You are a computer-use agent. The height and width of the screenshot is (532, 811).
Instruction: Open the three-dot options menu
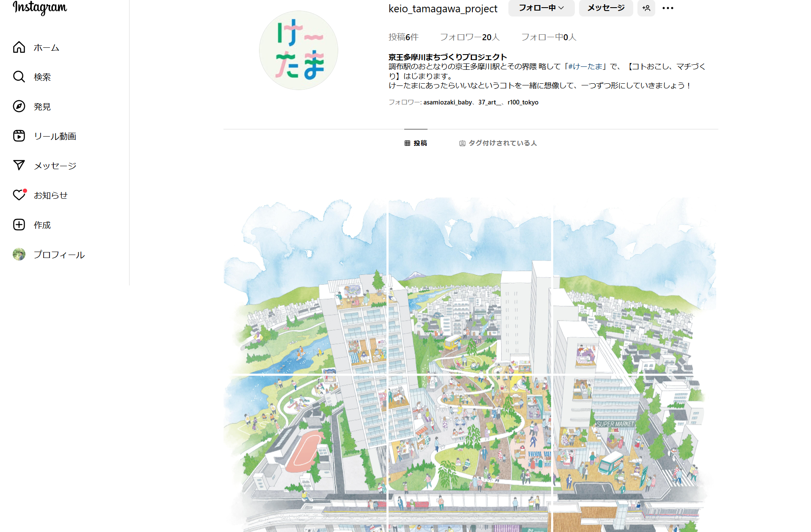668,8
